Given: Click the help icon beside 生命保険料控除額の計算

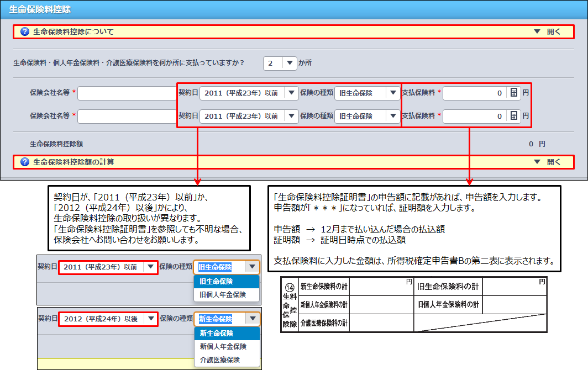Looking at the screenshot, I should [x=24, y=162].
